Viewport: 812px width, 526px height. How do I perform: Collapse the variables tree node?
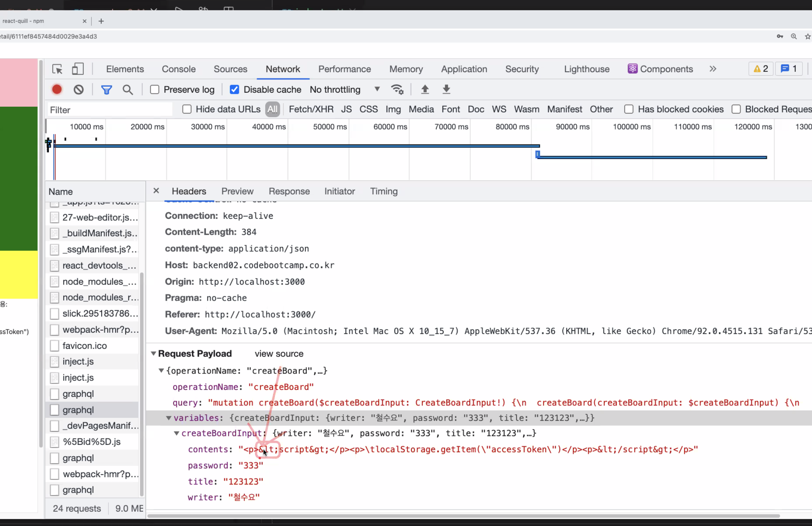coord(169,418)
